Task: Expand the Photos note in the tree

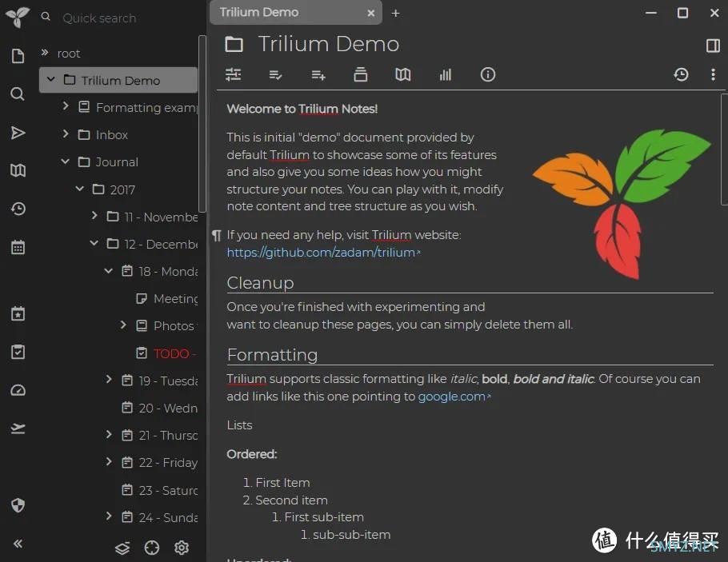Action: click(123, 325)
